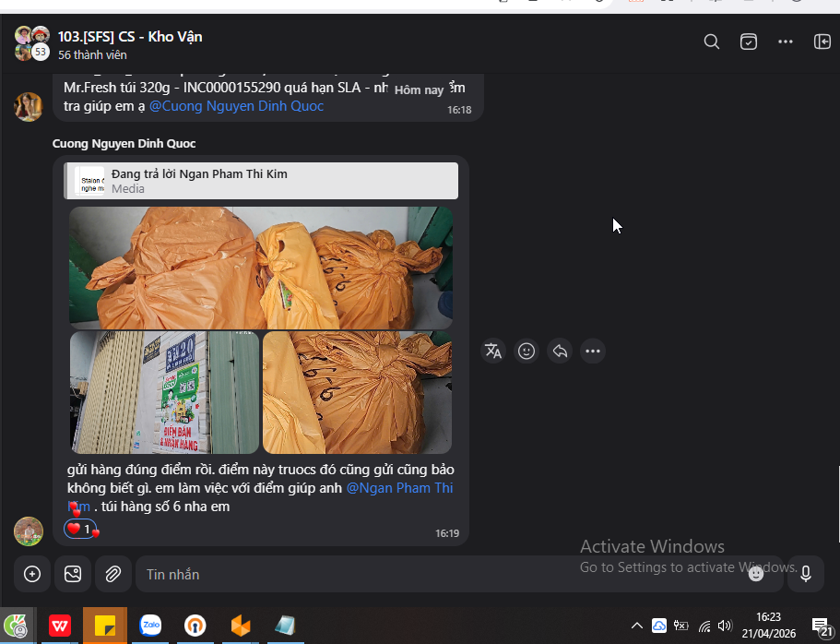Image resolution: width=840 pixels, height=644 pixels.
Task: Open the orange cube app in taskbar
Action: tap(241, 626)
